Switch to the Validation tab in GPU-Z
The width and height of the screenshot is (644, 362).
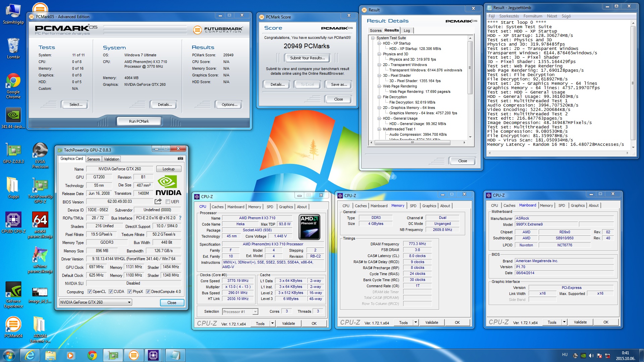(x=111, y=159)
